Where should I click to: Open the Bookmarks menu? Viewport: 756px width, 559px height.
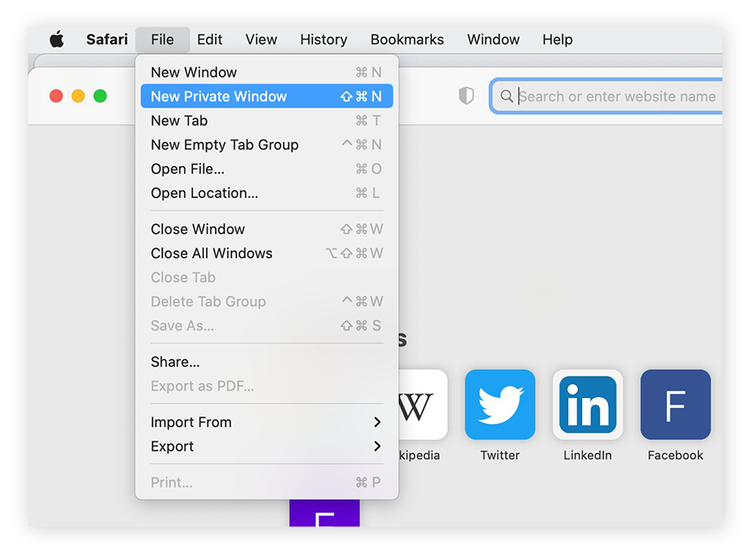pos(407,39)
